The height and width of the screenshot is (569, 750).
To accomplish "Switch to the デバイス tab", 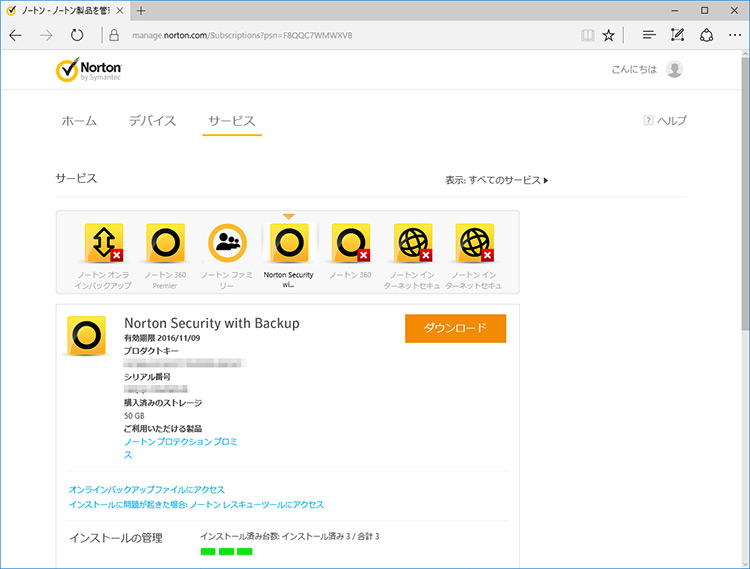I will (152, 121).
